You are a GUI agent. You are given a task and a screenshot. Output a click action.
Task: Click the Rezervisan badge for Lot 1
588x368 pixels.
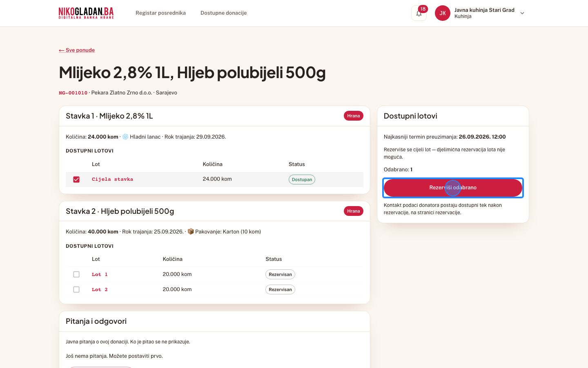(x=280, y=274)
